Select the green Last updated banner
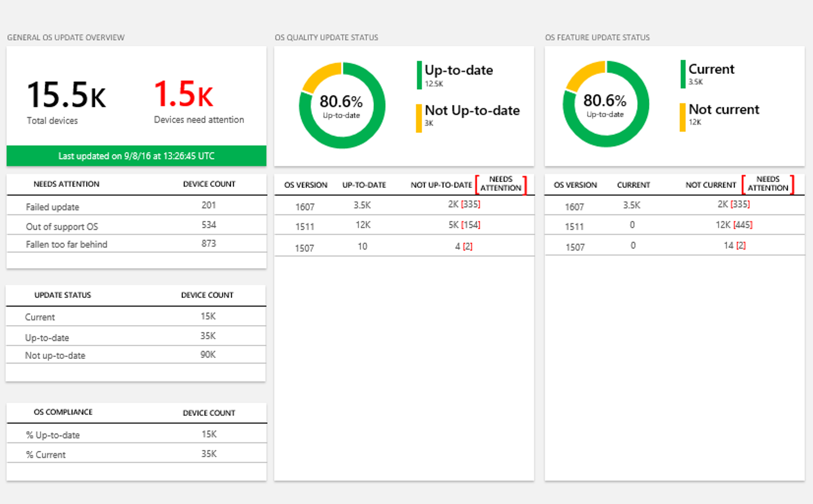Viewport: 813px width, 504px height. [136, 156]
